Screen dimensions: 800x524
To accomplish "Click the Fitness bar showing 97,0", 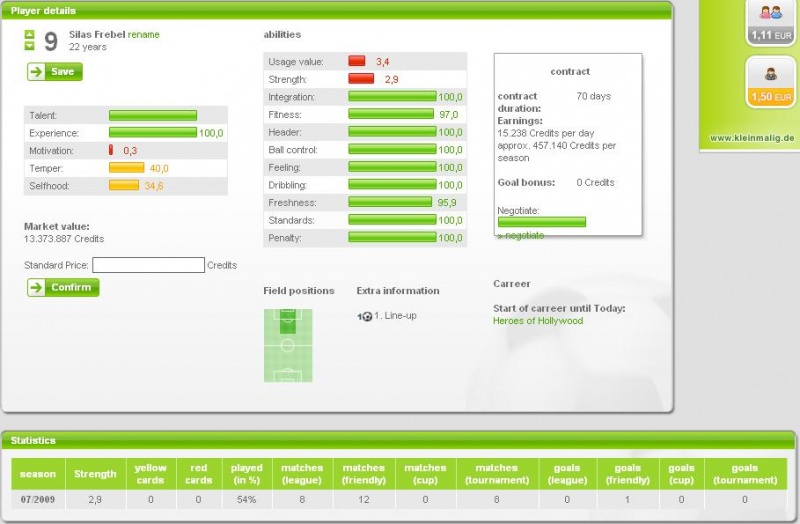I will 391,114.
